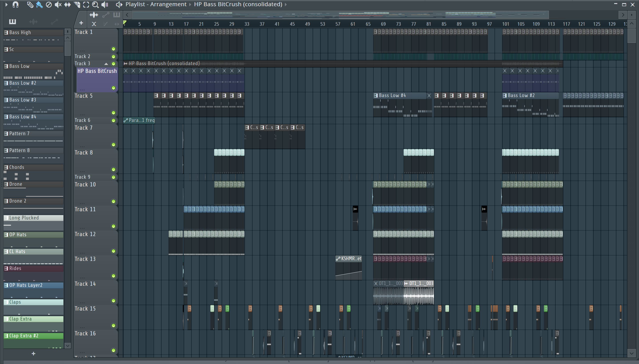Click the playlist overview minimap strip
Viewport: 639px width, 364px height.
340,15
